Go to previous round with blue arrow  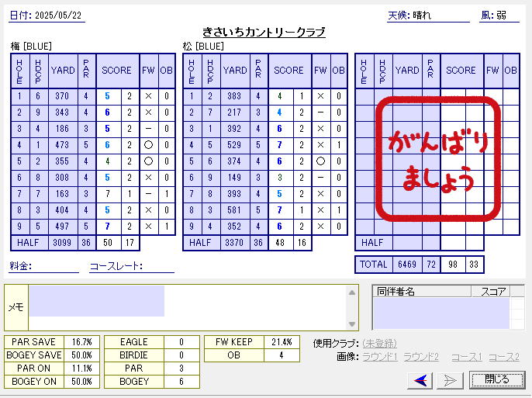tap(420, 380)
